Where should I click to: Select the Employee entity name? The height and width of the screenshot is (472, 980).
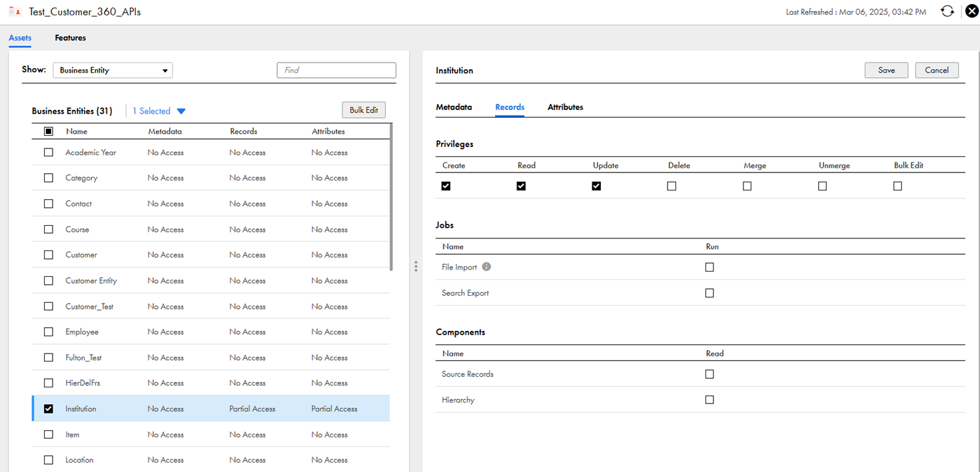82,332
